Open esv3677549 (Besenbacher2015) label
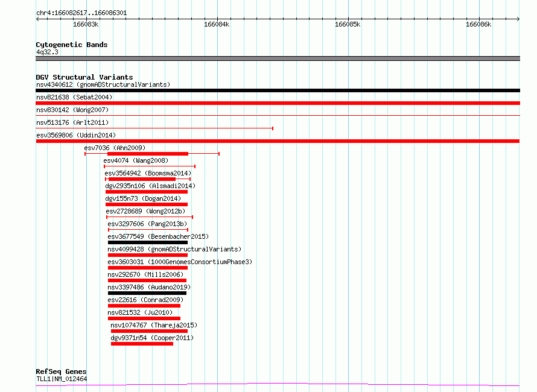This screenshot has height=392, width=537. (158, 236)
